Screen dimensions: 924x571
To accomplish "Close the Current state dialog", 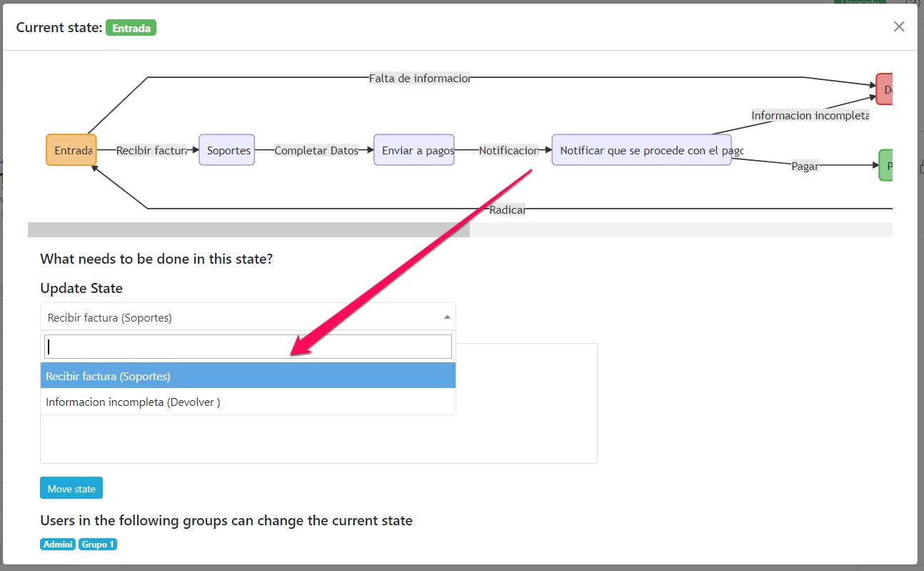I will [899, 26].
